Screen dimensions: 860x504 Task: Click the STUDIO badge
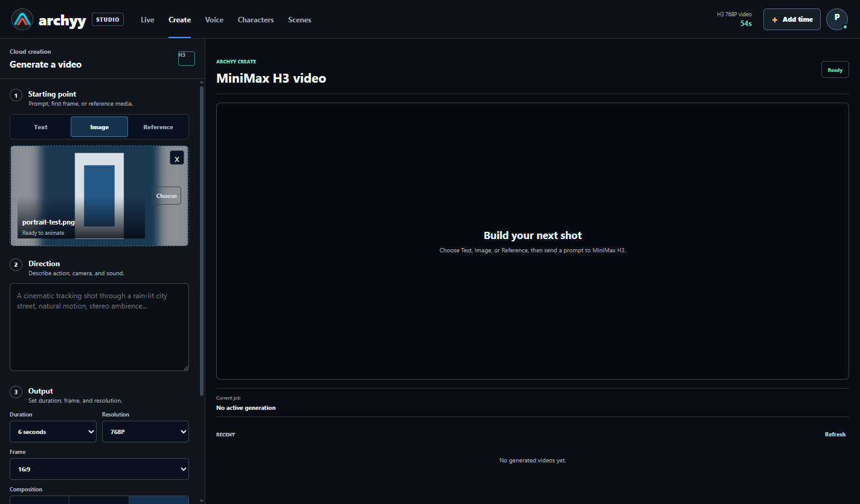coord(107,19)
